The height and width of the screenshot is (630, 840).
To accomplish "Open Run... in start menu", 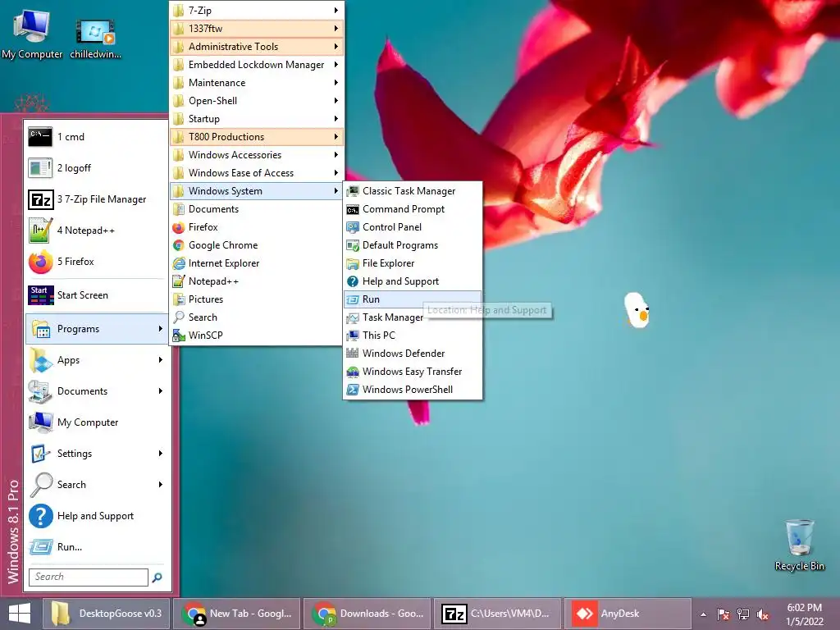I will (96, 547).
